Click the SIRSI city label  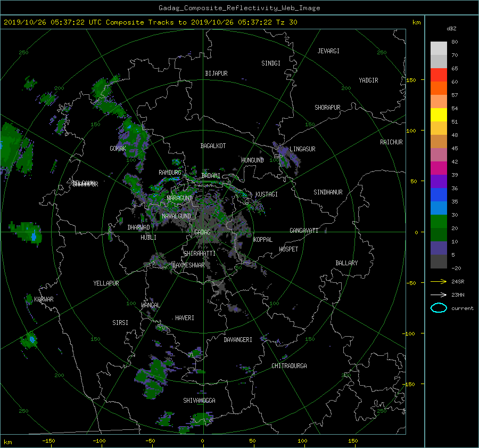pyautogui.click(x=120, y=323)
